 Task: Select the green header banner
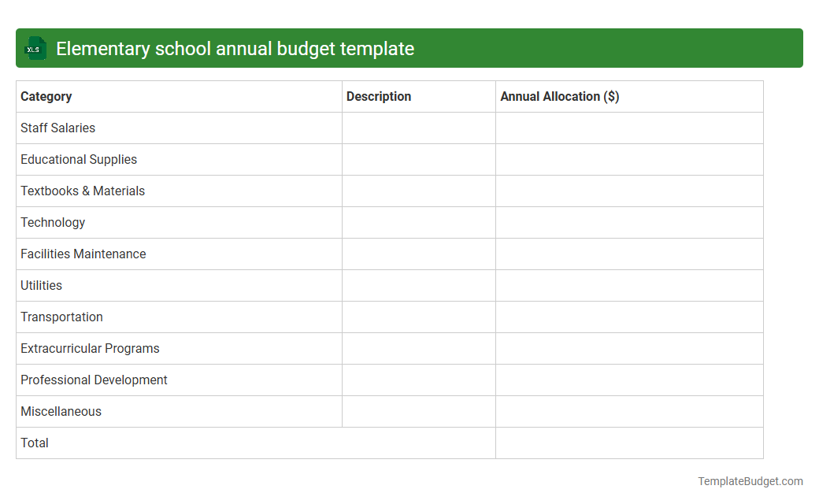[x=409, y=48]
